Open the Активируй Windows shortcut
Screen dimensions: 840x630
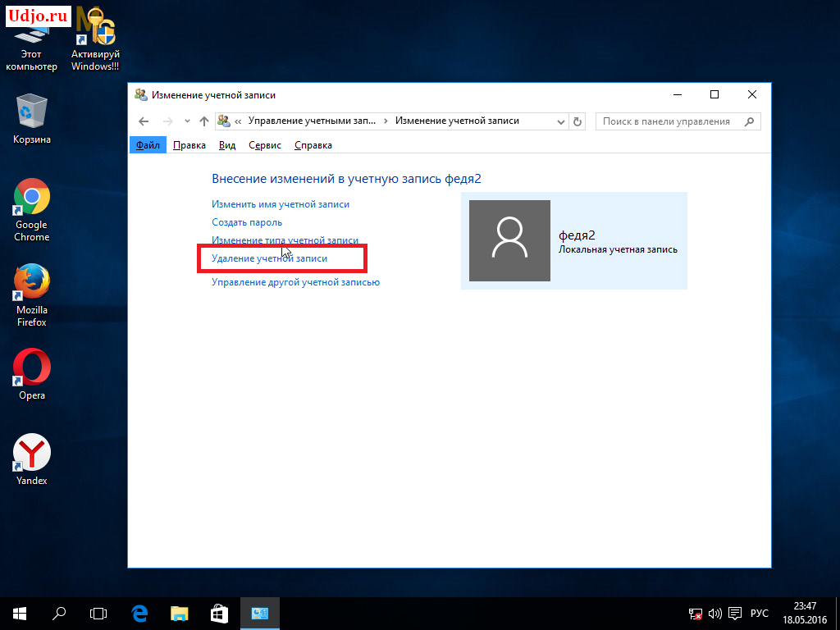coord(95,40)
